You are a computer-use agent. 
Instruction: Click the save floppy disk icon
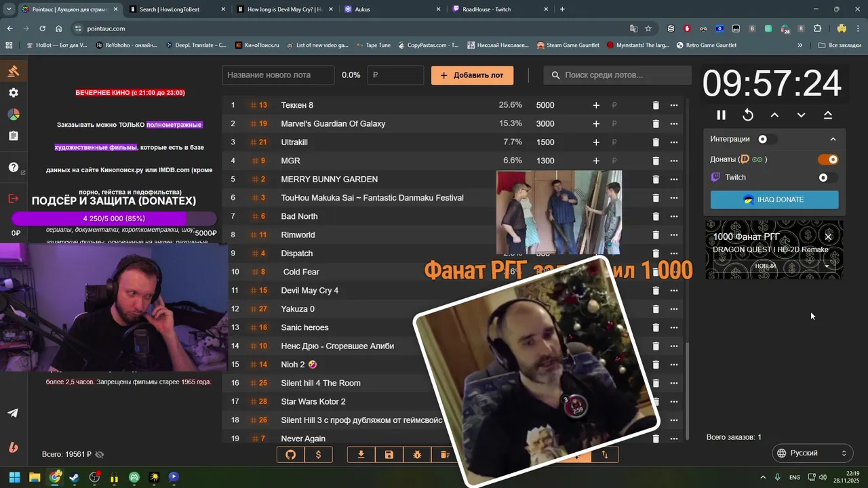[389, 455]
